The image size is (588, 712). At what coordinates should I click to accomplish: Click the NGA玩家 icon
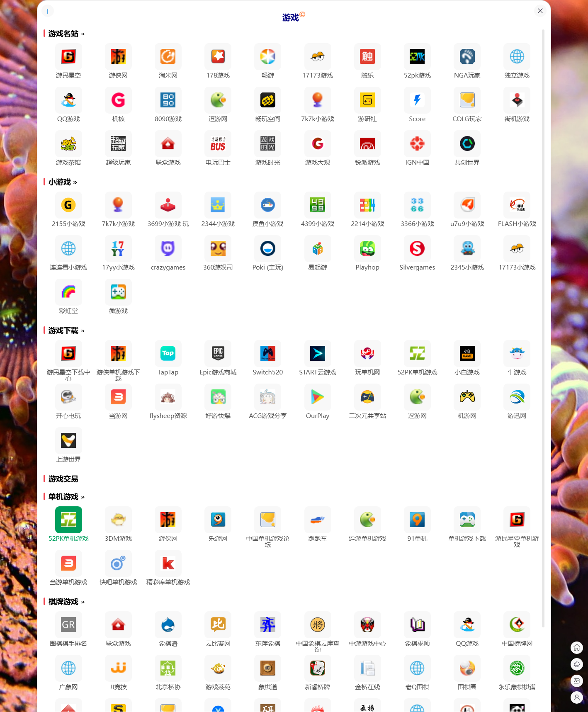pos(467,57)
